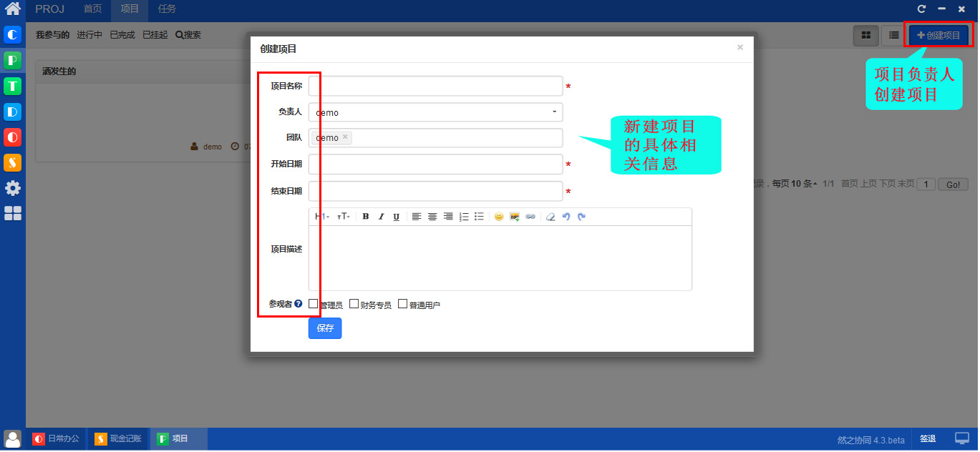
Task: Insert emoticon using the smiley icon
Action: tap(499, 217)
